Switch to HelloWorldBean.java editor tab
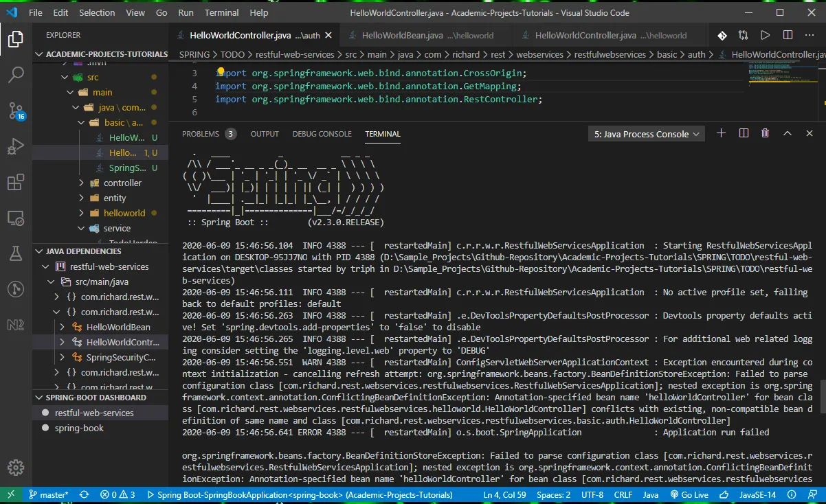The image size is (826, 504). [427, 35]
